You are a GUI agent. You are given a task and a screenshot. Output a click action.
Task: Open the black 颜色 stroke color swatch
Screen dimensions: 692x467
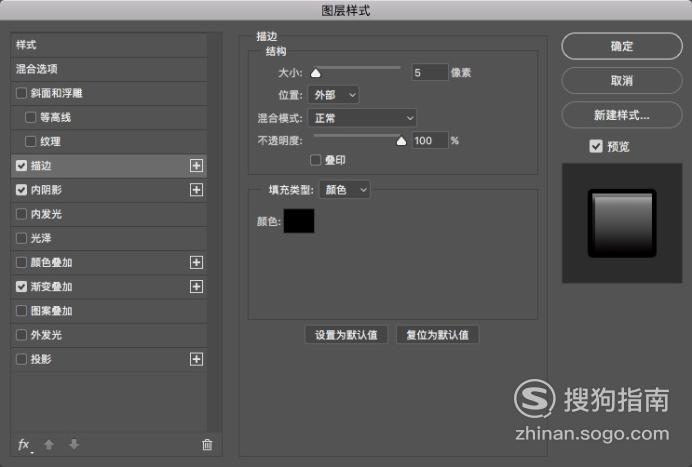[x=299, y=221]
